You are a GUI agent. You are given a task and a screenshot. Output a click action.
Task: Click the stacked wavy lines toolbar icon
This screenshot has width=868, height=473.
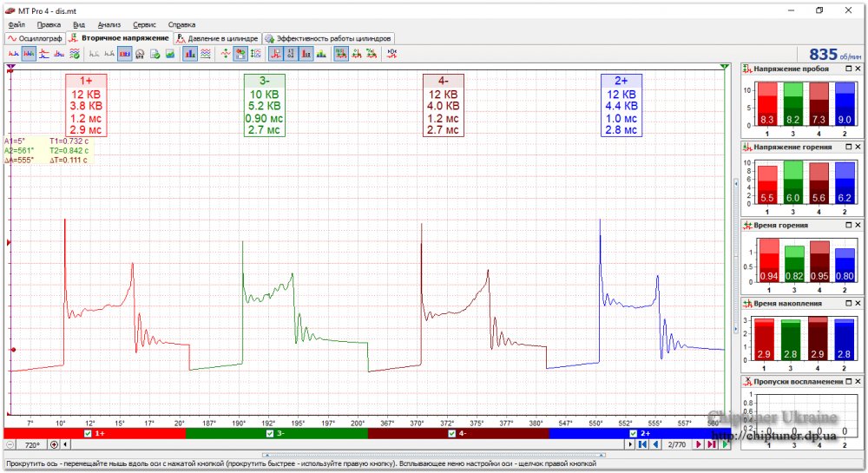pyautogui.click(x=206, y=54)
